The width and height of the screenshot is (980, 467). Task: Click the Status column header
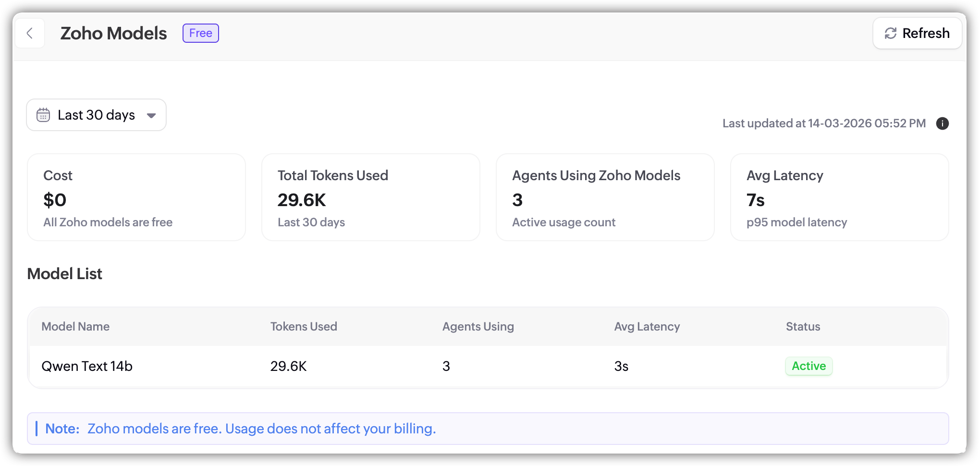point(803,327)
